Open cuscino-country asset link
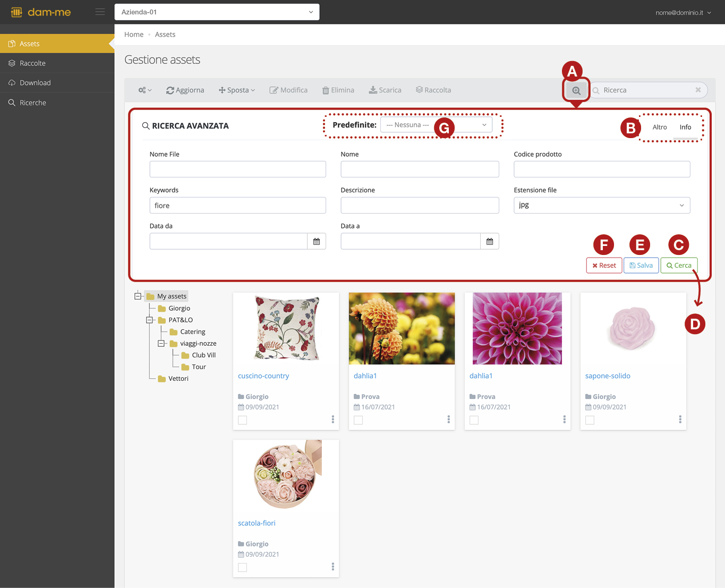This screenshot has width=725, height=588. click(263, 376)
